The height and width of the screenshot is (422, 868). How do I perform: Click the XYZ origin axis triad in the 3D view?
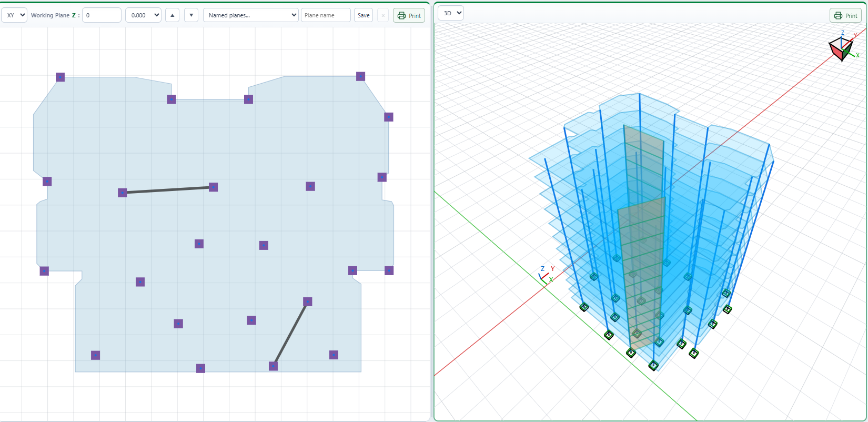click(x=546, y=275)
